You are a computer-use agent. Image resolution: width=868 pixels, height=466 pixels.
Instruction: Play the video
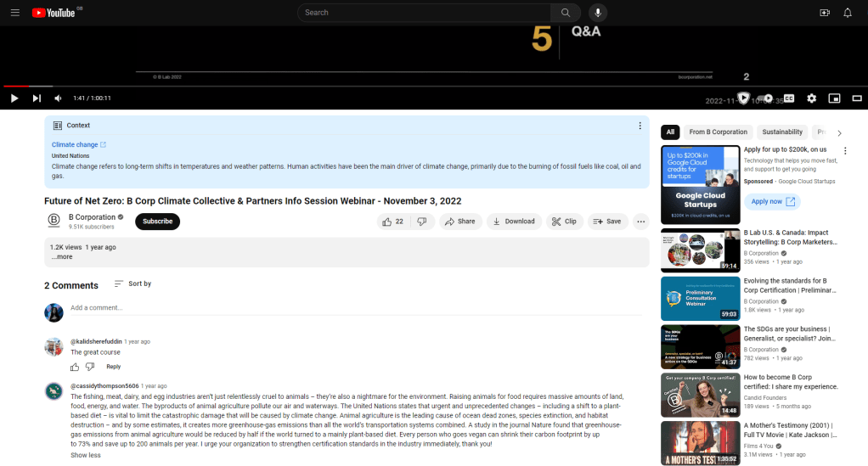click(x=14, y=98)
